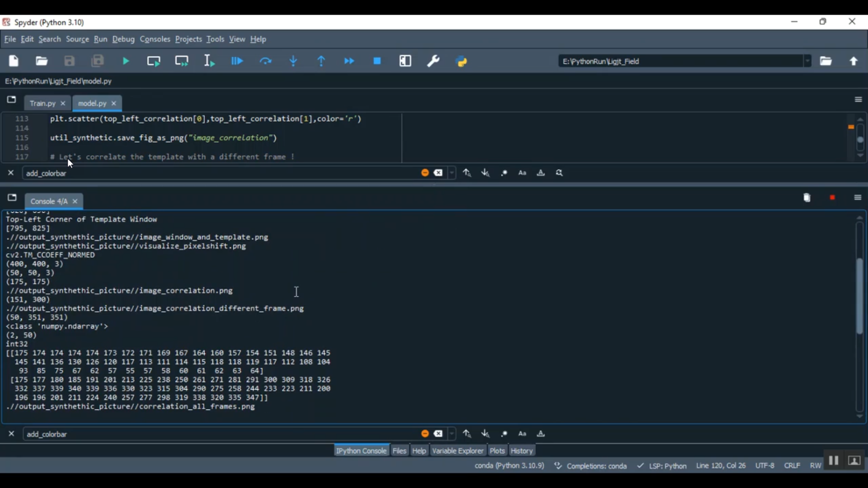Screen dimensions: 868x488
Task: Open the Variable Explorer pane
Action: (457, 451)
